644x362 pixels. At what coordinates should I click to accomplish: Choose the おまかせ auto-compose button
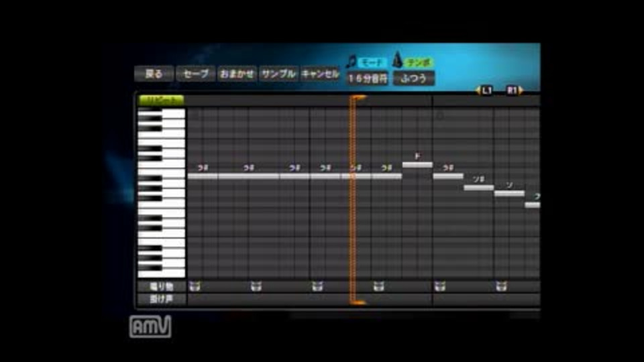[237, 74]
